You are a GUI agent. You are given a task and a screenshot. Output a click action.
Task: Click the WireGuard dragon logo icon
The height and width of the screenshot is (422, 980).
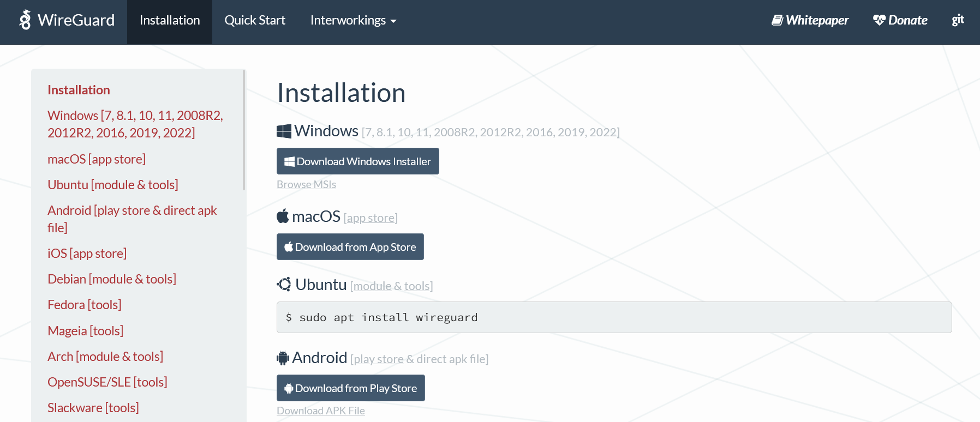[x=25, y=20]
